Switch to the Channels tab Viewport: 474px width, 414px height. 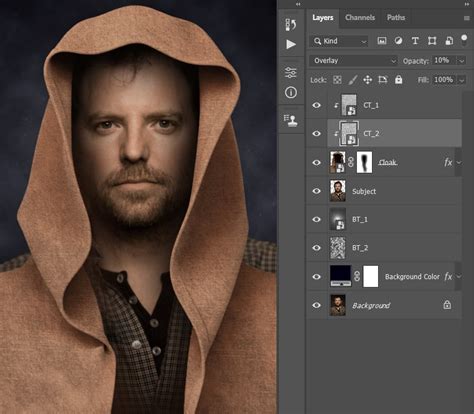[360, 18]
